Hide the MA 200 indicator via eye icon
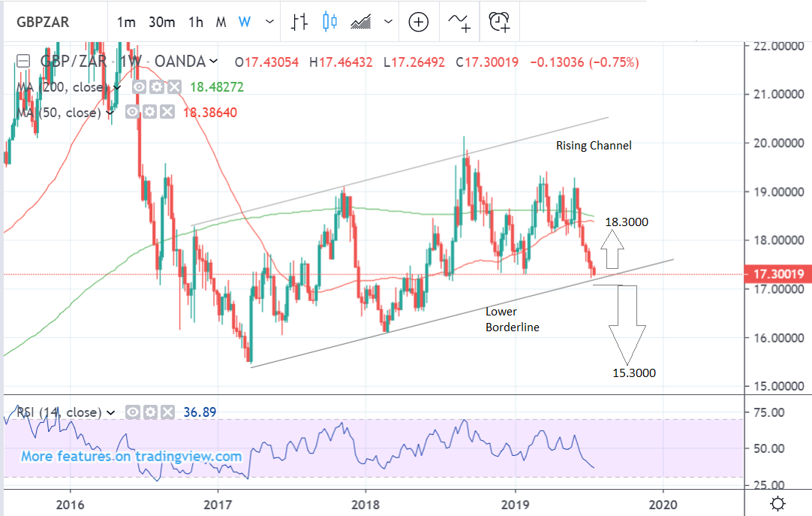 (x=139, y=87)
